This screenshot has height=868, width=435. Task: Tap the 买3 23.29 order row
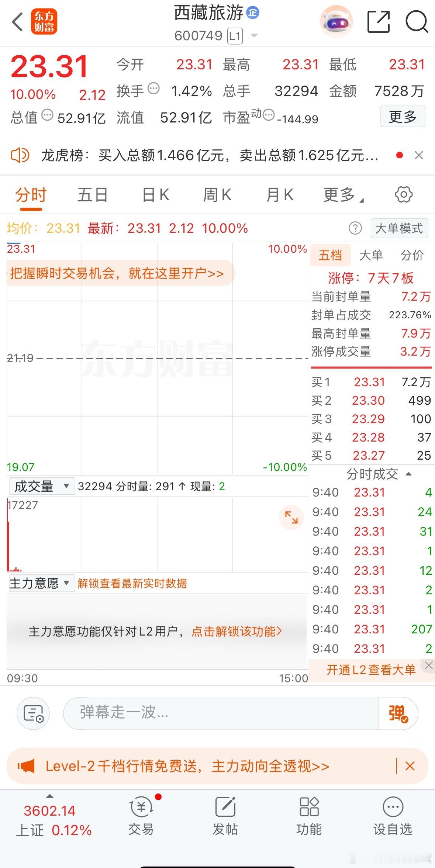click(x=371, y=419)
